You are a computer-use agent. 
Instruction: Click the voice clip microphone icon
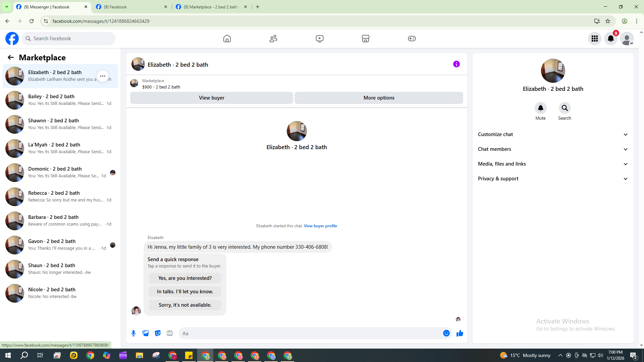click(x=133, y=333)
